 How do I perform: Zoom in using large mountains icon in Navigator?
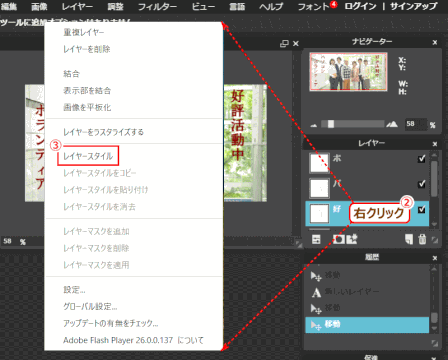point(392,124)
